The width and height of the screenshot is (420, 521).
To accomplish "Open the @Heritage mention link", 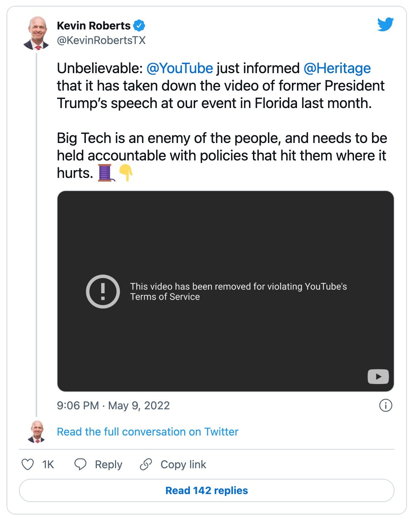I will (x=337, y=68).
